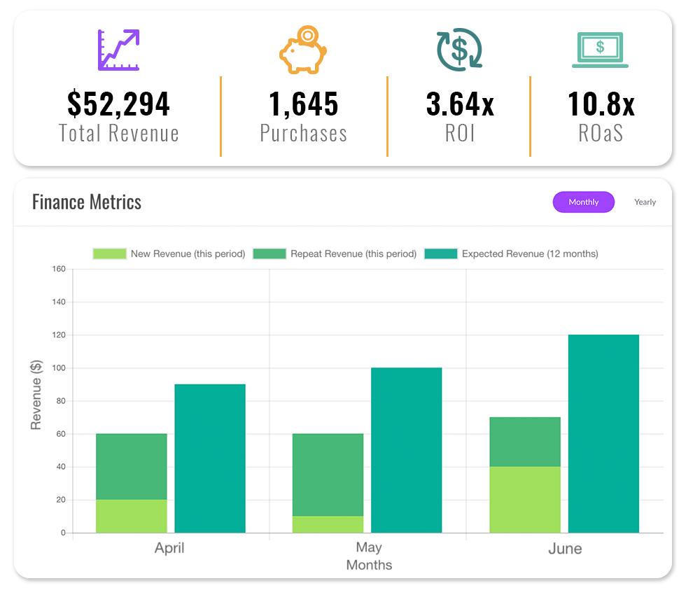
Task: Click the teal ROI dollar cycle icon
Action: [459, 50]
